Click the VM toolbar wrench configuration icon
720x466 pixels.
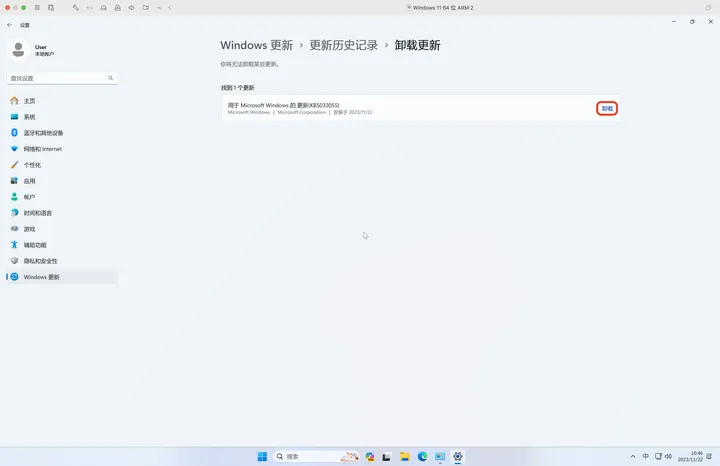[75, 7]
